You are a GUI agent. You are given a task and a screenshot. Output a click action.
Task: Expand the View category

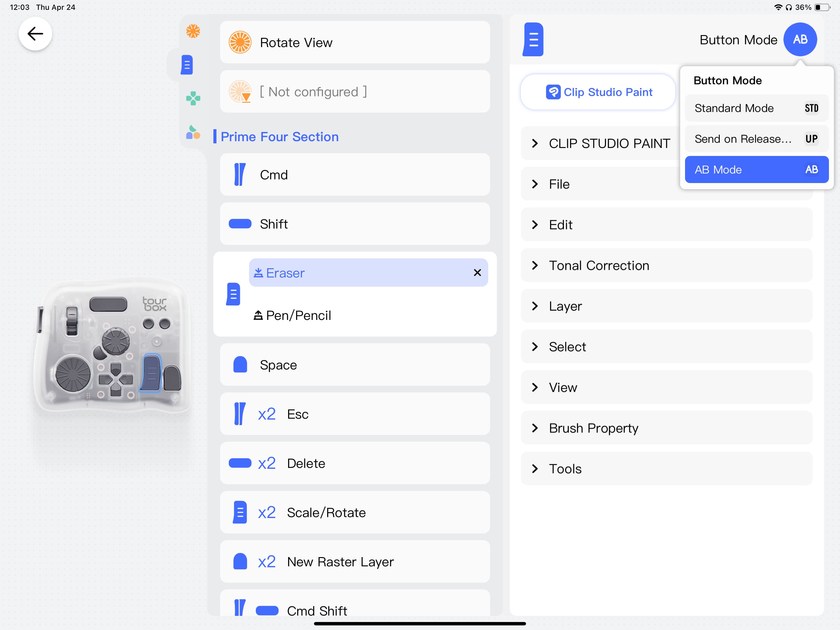[667, 388]
